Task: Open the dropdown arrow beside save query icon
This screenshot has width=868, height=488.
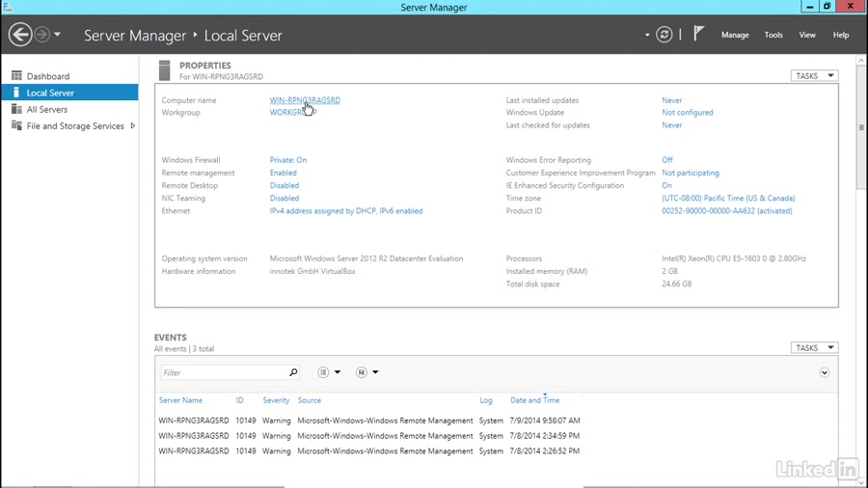Action: point(375,372)
